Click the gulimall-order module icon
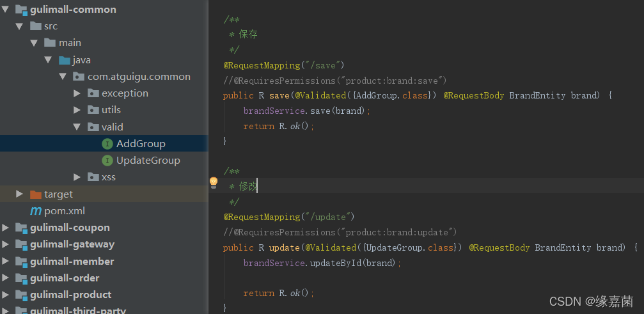Image resolution: width=644 pixels, height=314 pixels. point(21,278)
